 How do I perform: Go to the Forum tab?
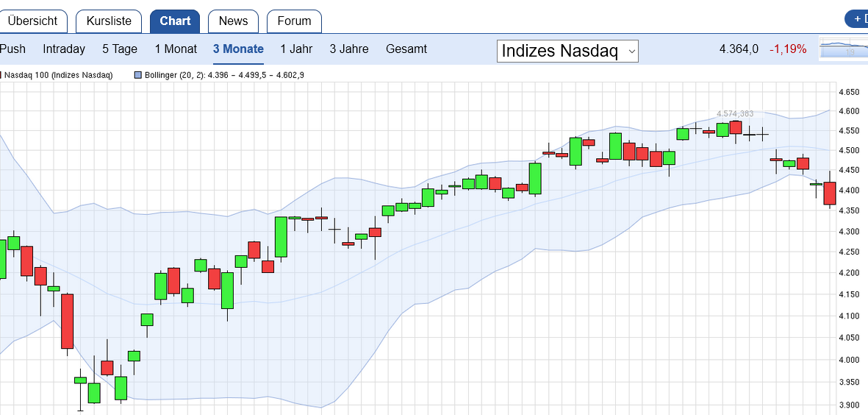(294, 21)
